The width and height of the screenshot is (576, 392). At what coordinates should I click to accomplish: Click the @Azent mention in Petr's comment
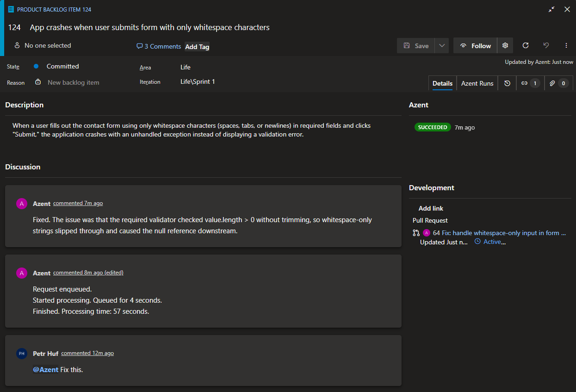click(45, 370)
